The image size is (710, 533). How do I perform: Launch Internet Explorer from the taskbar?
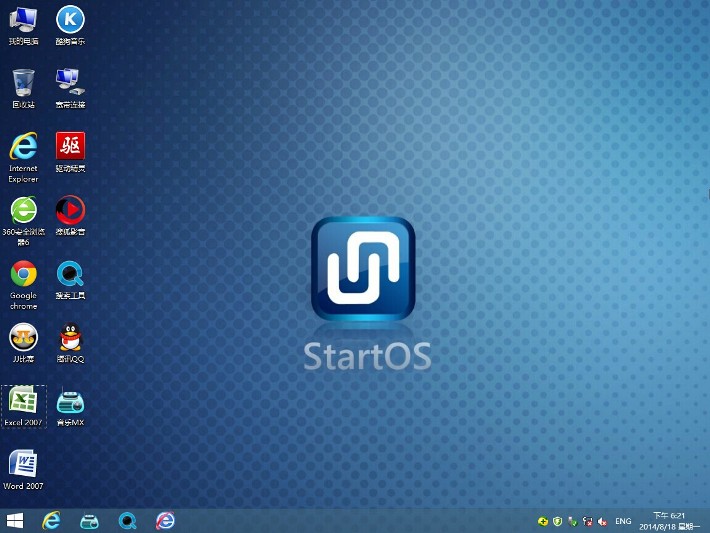click(51, 521)
